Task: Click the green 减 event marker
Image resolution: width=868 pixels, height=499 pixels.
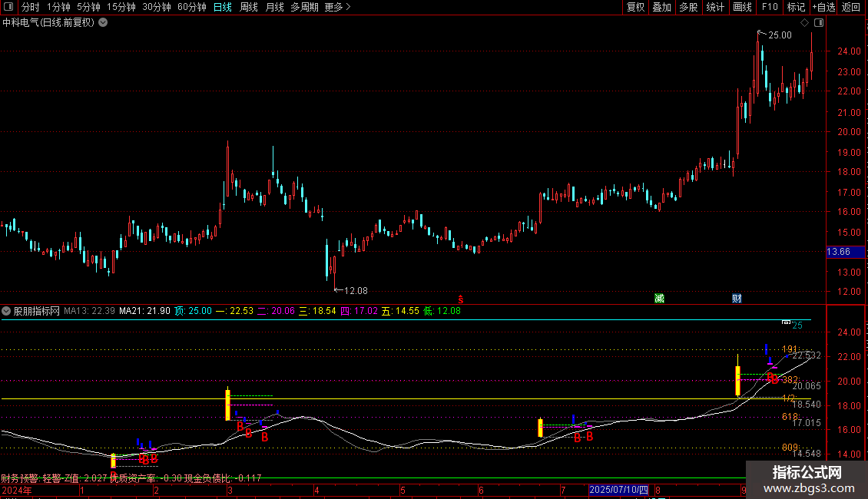Action: (659, 299)
